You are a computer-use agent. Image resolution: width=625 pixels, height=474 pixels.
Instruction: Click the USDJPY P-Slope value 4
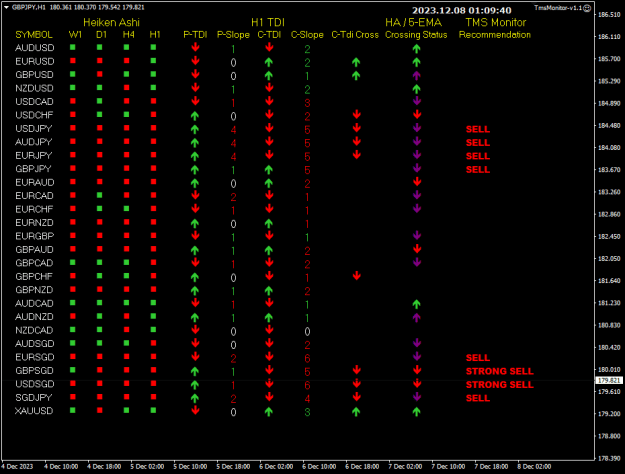click(x=233, y=130)
